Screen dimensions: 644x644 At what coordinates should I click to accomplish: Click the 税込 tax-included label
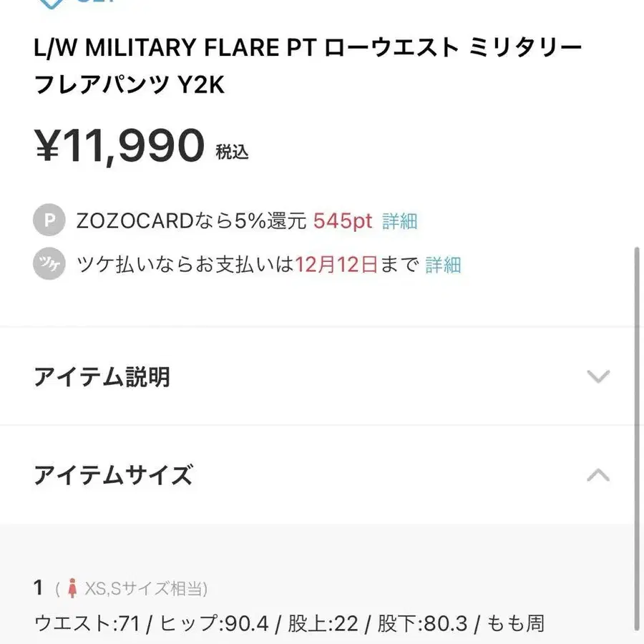pos(232,152)
